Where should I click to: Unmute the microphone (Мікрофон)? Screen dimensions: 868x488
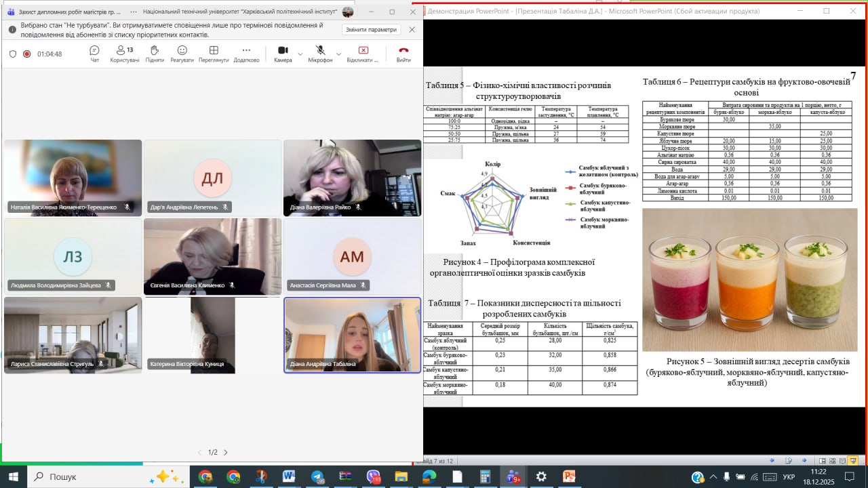pyautogui.click(x=320, y=54)
